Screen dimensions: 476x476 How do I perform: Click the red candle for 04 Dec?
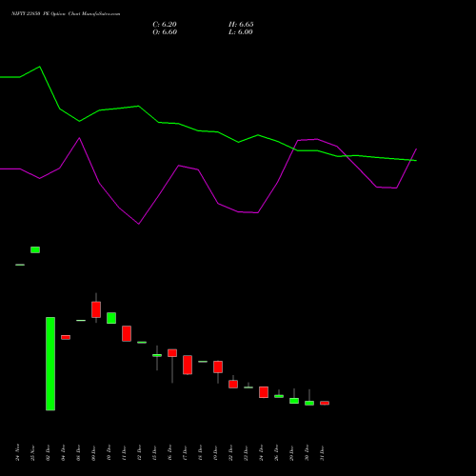pyautogui.click(x=66, y=337)
